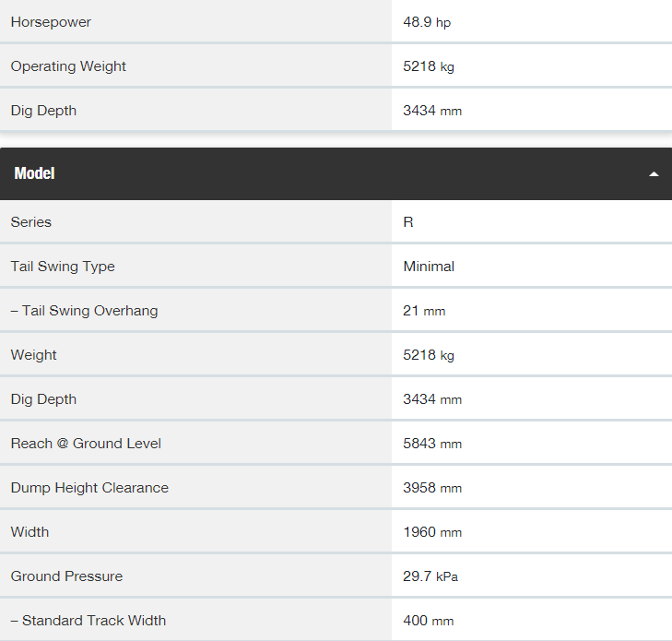Click the 5218 kg Operating Weight value
Screen dimensions: 672x641
[429, 66]
